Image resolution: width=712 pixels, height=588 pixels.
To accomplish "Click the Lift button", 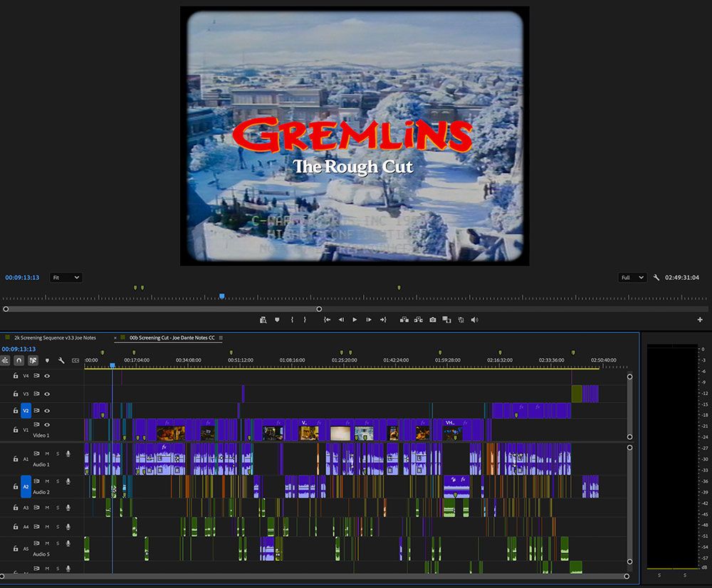I will pyautogui.click(x=404, y=320).
